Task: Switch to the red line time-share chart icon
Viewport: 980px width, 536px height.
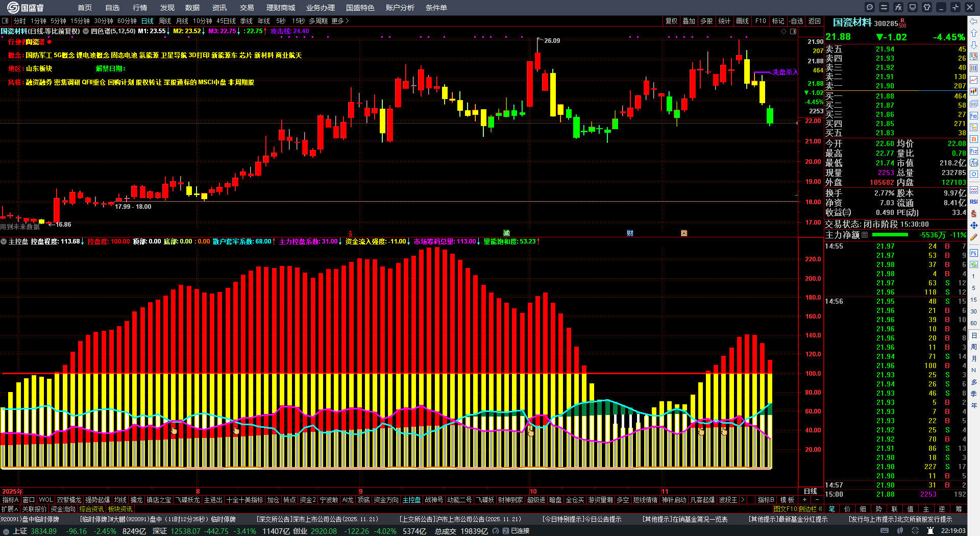Action: 974,80
